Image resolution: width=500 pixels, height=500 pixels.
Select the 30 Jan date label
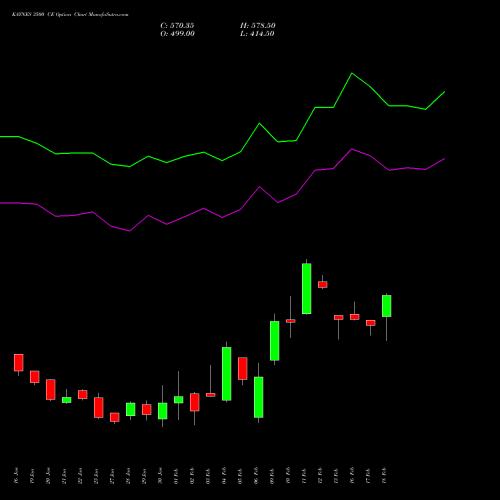pos(160,476)
